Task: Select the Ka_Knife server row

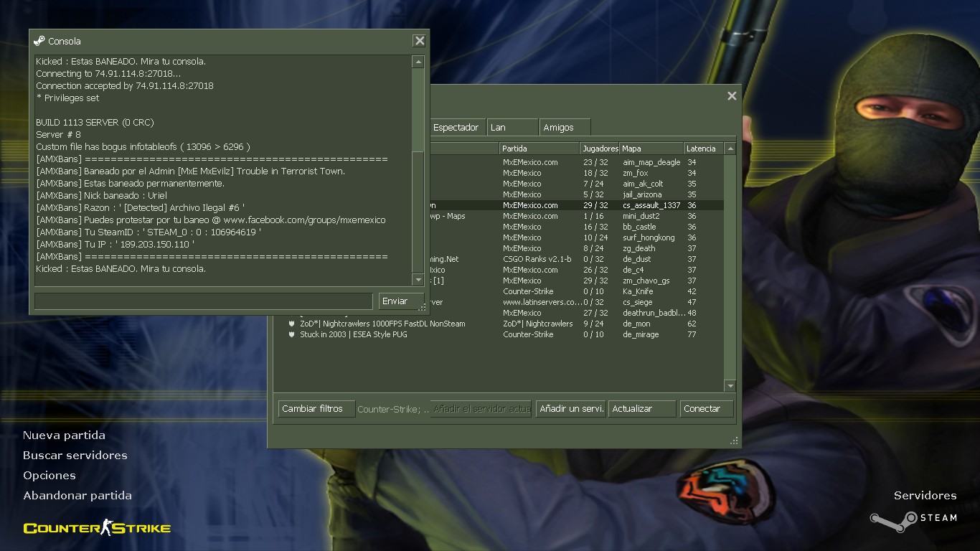Action: (x=576, y=291)
